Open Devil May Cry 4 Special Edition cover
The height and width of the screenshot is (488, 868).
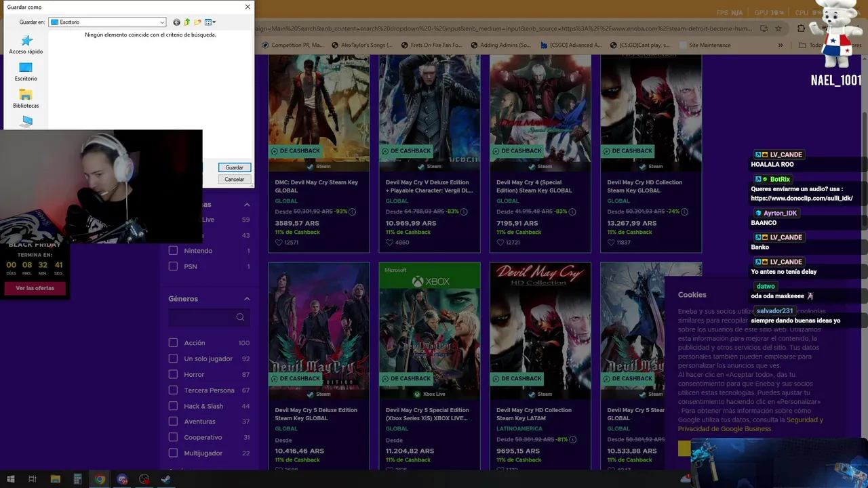pos(540,112)
